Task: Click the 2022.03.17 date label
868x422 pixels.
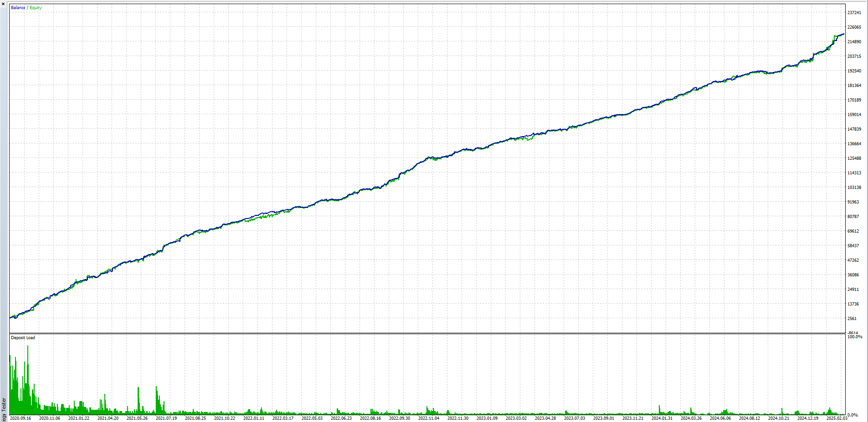Action: [283, 418]
